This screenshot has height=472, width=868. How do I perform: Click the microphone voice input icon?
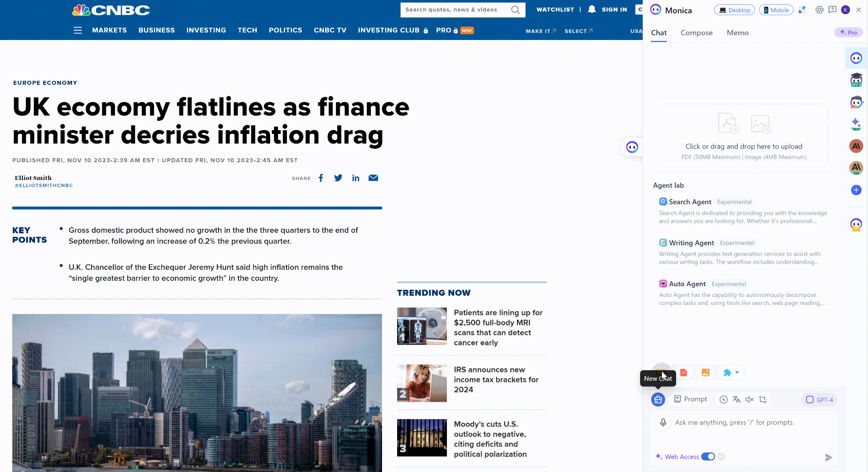663,422
